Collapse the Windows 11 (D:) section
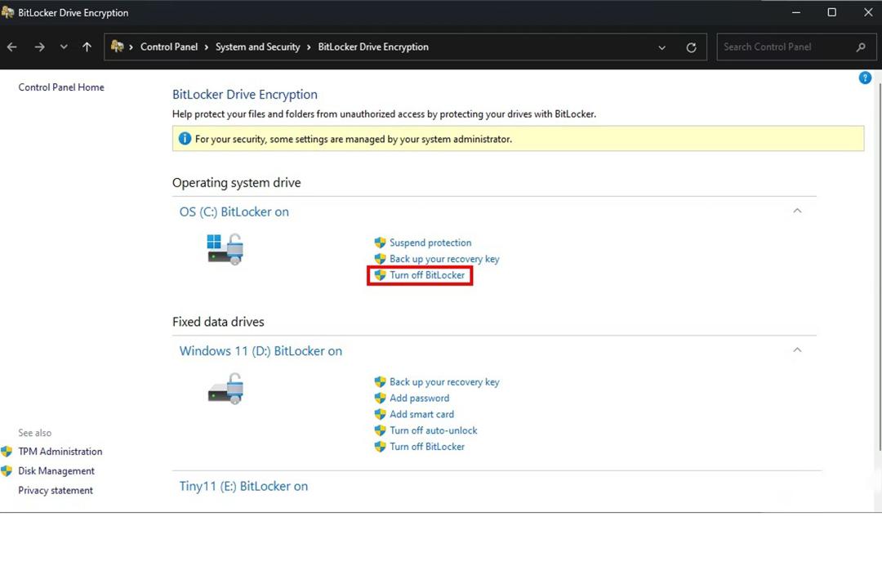Screen dimensions: 882x588 (797, 350)
